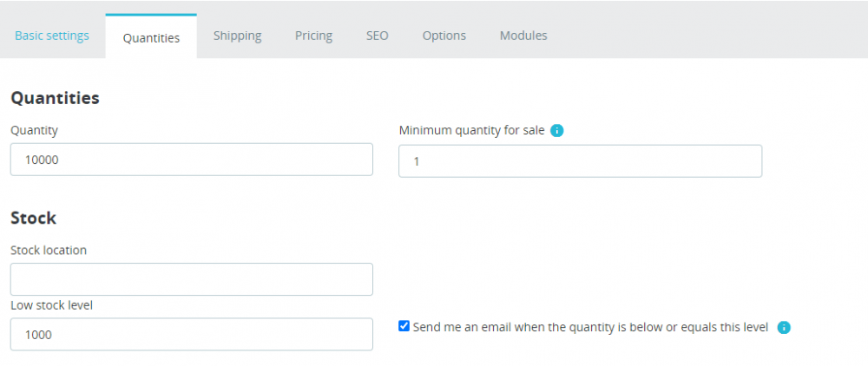Image resolution: width=868 pixels, height=366 pixels.
Task: Switch to the Options tab
Action: coord(444,36)
